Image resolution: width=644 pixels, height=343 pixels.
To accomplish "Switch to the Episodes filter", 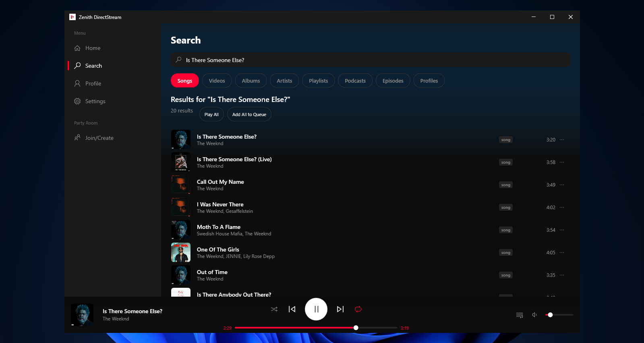I will point(393,81).
